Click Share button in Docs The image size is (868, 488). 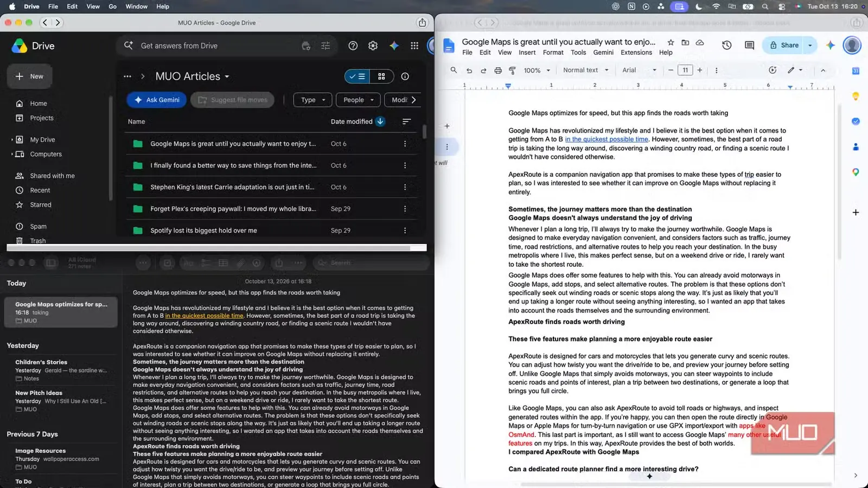pyautogui.click(x=784, y=46)
